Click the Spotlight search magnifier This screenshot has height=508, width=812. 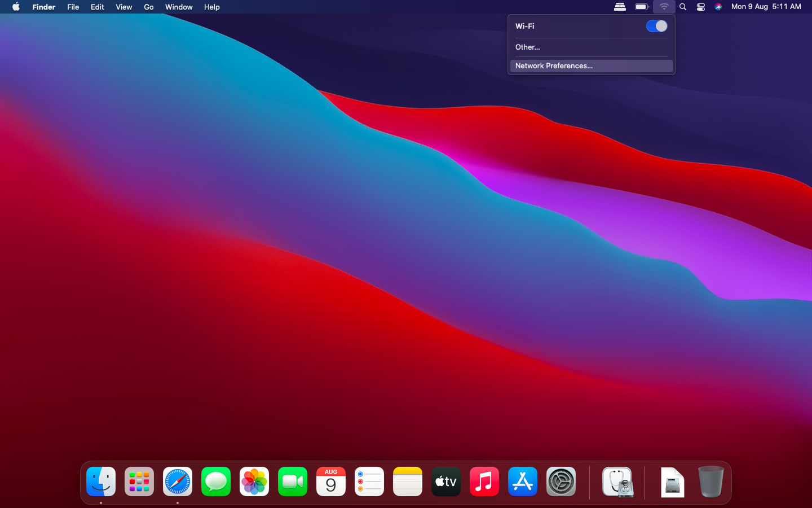click(x=683, y=7)
